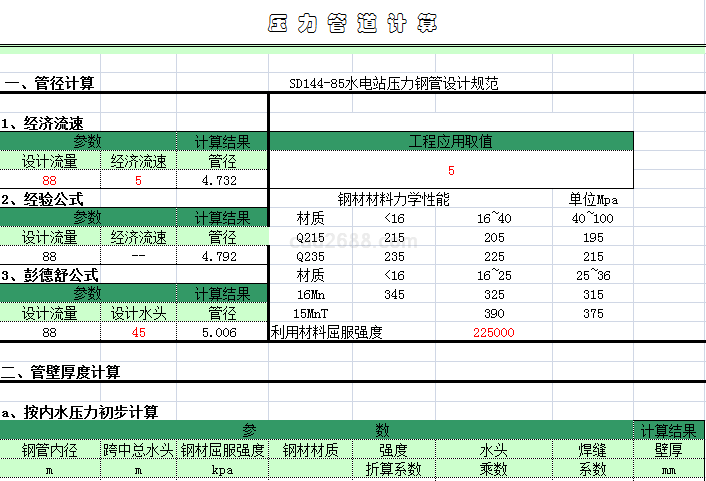Click the Q235 material cell
Image resolution: width=706 pixels, height=481 pixels.
tap(311, 256)
